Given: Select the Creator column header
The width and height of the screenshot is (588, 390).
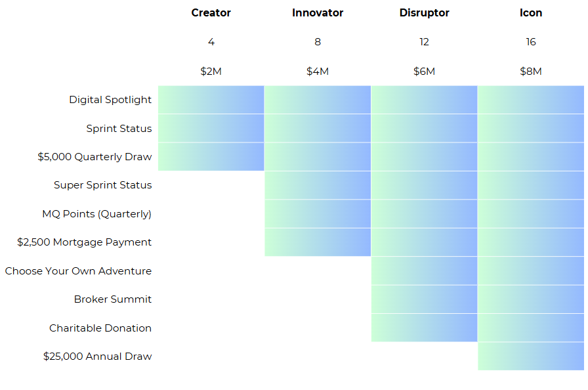Looking at the screenshot, I should click(211, 12).
